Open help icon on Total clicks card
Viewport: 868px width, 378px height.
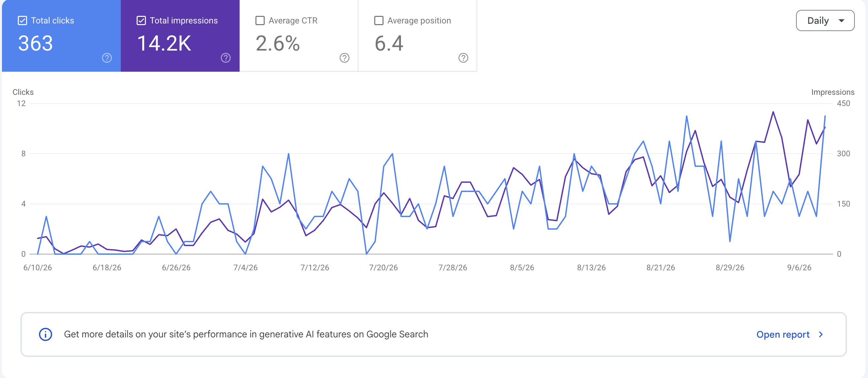pyautogui.click(x=107, y=58)
